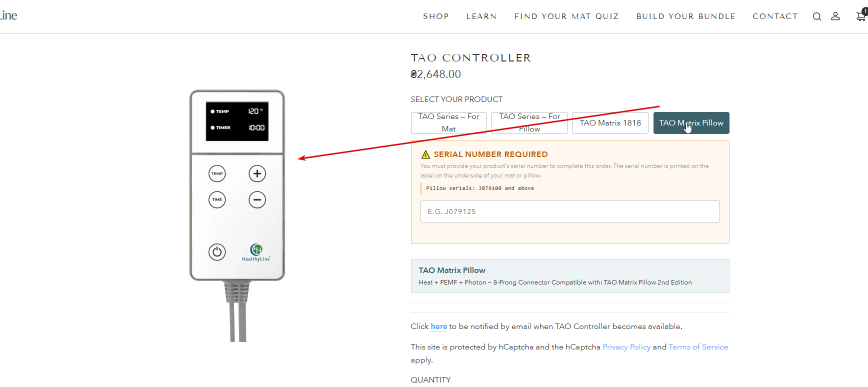Focus the serial number input field
The width and height of the screenshot is (868, 387).
[570, 211]
